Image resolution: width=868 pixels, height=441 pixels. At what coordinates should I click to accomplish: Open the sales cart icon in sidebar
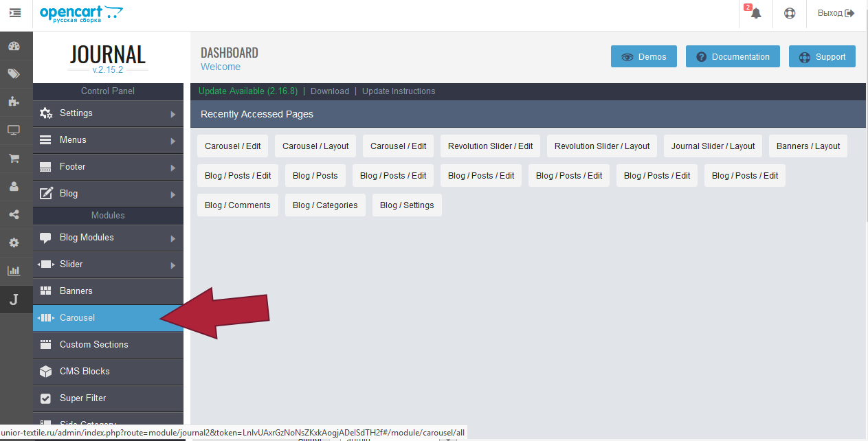[x=14, y=158]
